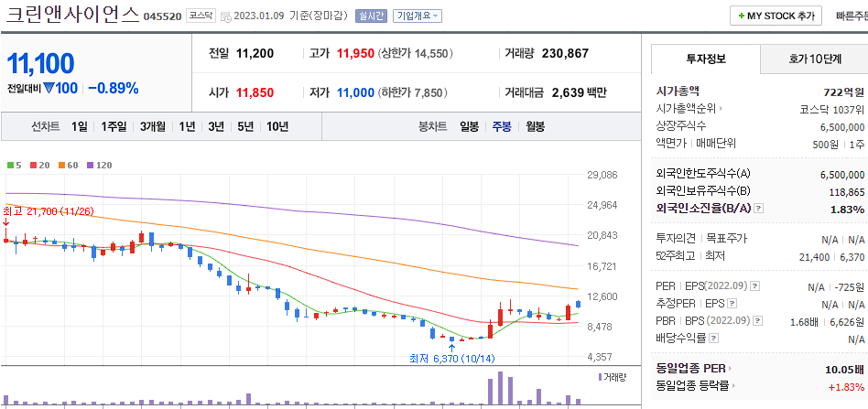Select 10년 line chart

(x=277, y=127)
